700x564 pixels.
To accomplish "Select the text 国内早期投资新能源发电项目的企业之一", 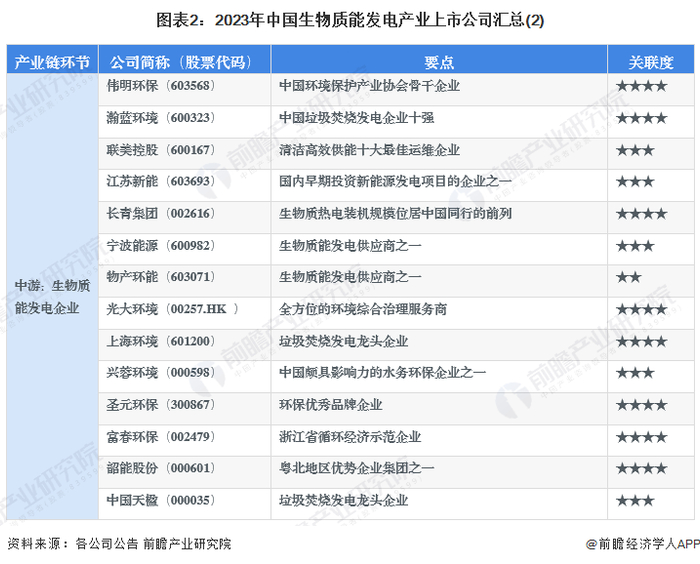I will [x=395, y=181].
